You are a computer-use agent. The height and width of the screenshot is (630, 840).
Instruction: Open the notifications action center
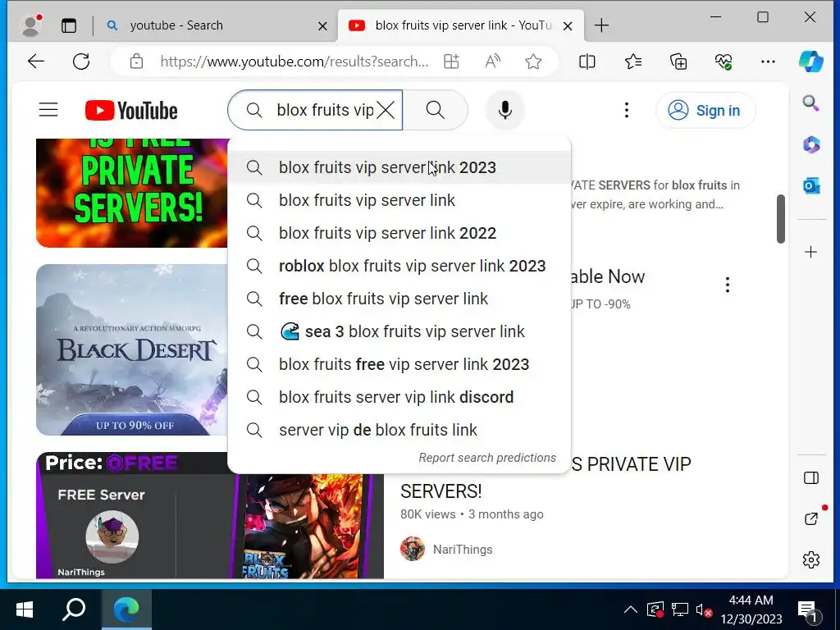click(x=809, y=609)
